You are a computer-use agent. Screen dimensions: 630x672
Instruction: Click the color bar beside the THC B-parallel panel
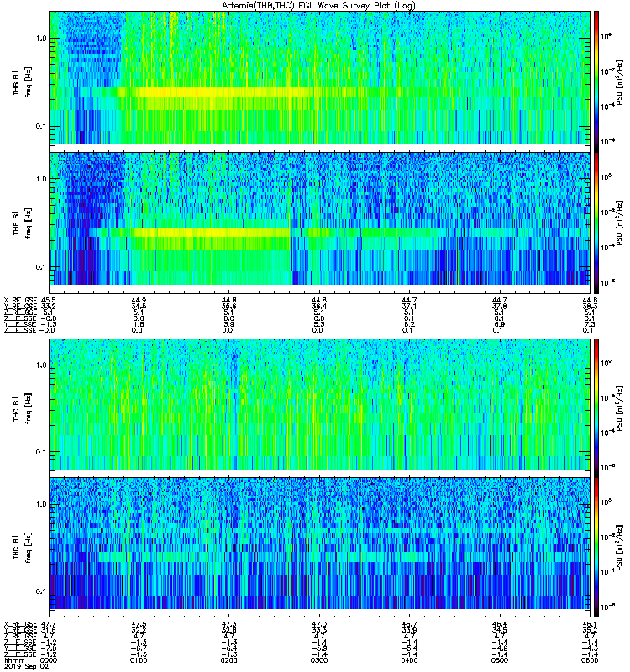(x=596, y=548)
